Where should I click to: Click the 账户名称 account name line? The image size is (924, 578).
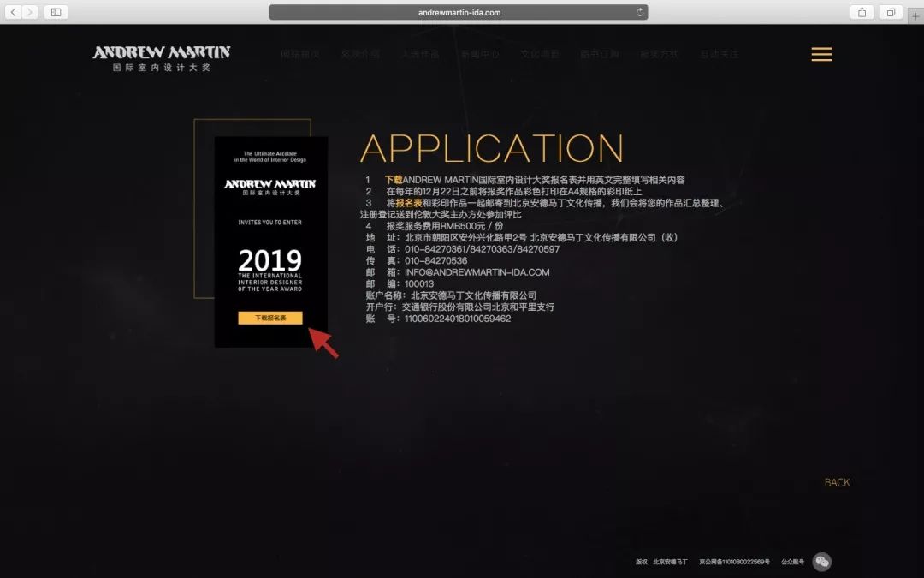coord(451,295)
